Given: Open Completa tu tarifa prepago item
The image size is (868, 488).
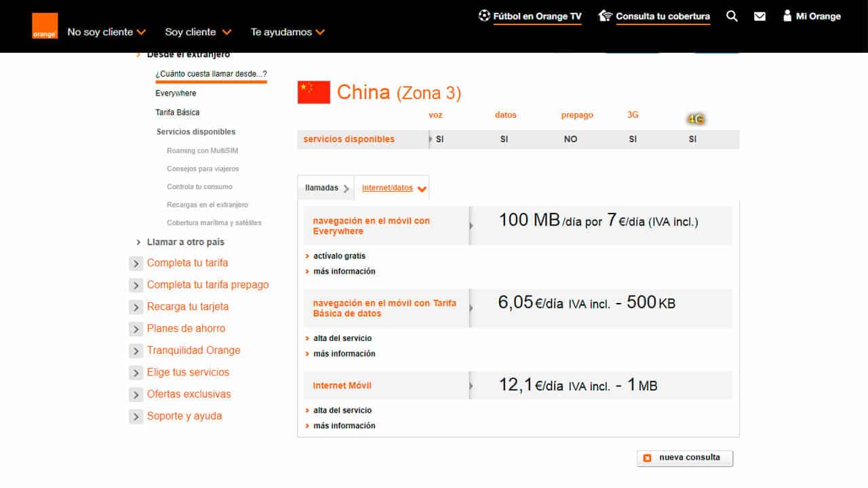Looking at the screenshot, I should click(x=208, y=285).
